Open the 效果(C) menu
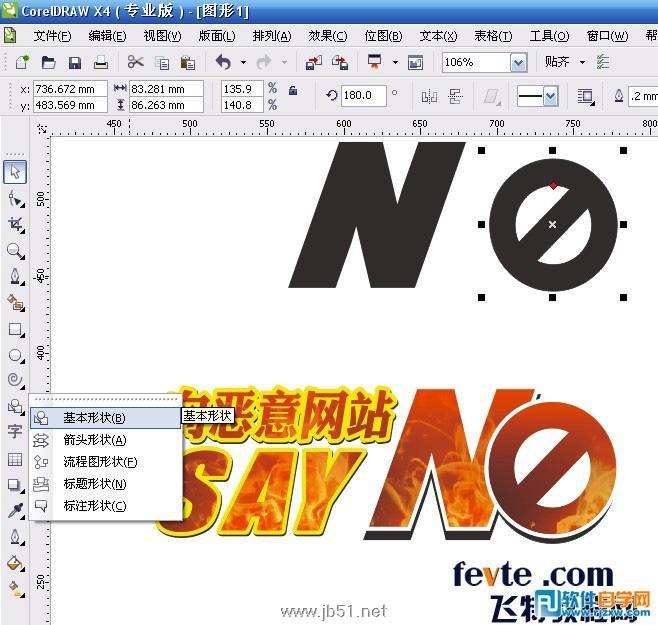Image resolution: width=658 pixels, height=625 pixels. 327,36
